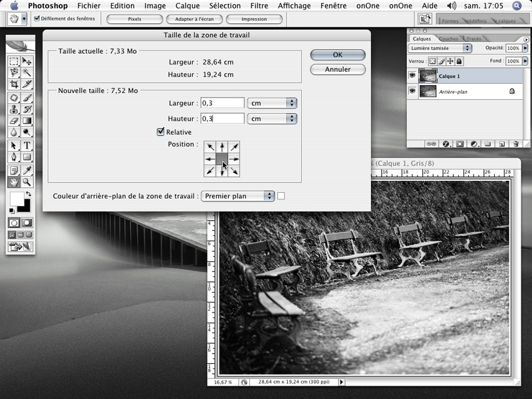The width and height of the screenshot is (532, 399).
Task: Open Opacité slider arrow
Action: 525,48
